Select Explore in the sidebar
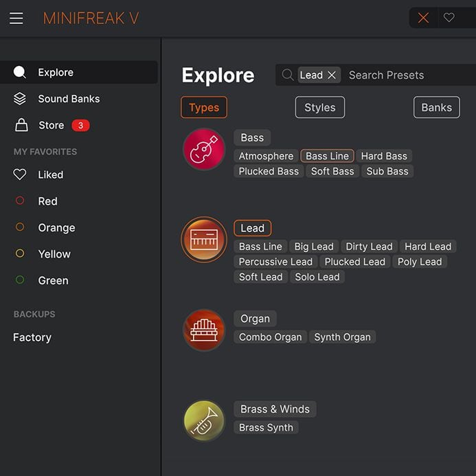 56,72
